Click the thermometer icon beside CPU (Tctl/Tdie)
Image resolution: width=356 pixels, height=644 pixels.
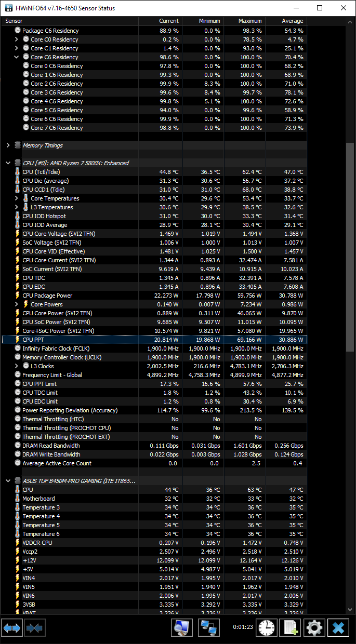point(18,172)
